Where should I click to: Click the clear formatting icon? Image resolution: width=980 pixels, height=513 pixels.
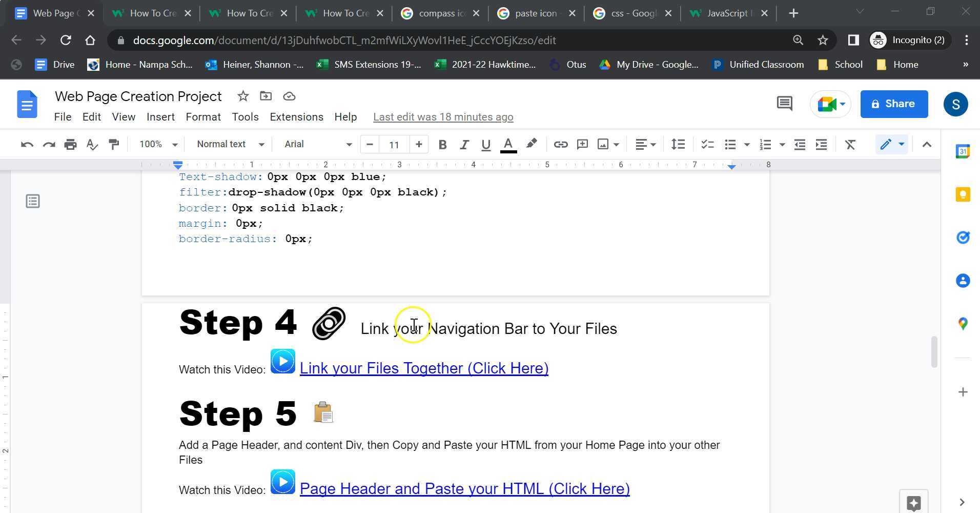tap(850, 144)
